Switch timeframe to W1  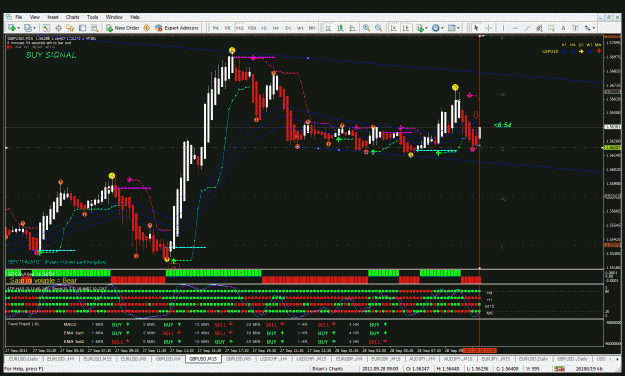(300, 28)
